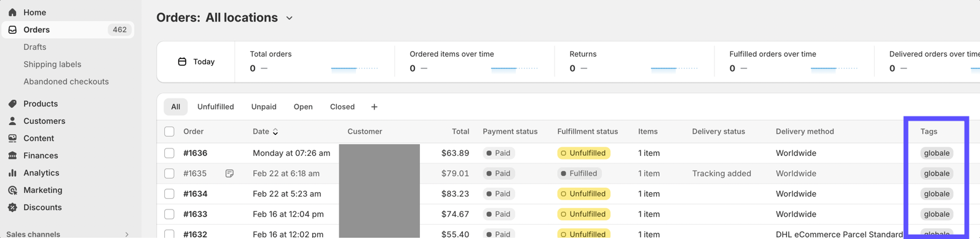Click the Fulfillment status column header
Image resolution: width=980 pixels, height=239 pixels.
587,131
